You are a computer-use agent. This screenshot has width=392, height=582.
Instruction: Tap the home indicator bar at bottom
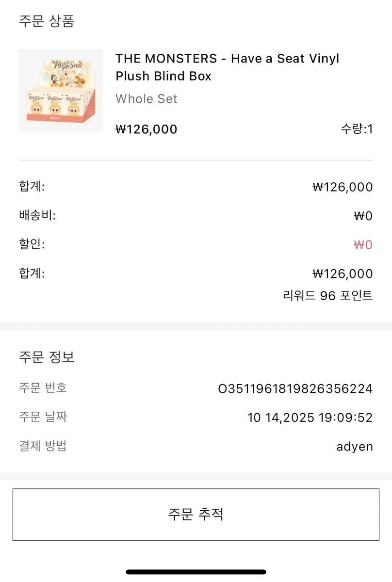196,572
